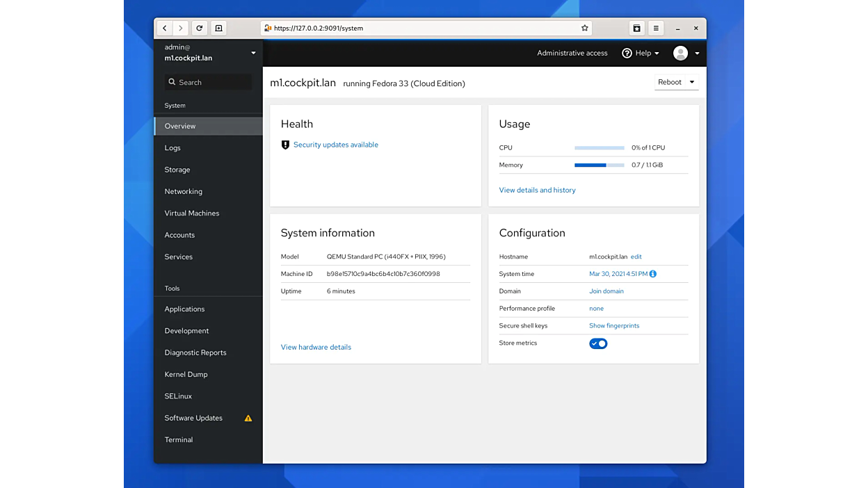Click the Security updates available link

(x=336, y=145)
